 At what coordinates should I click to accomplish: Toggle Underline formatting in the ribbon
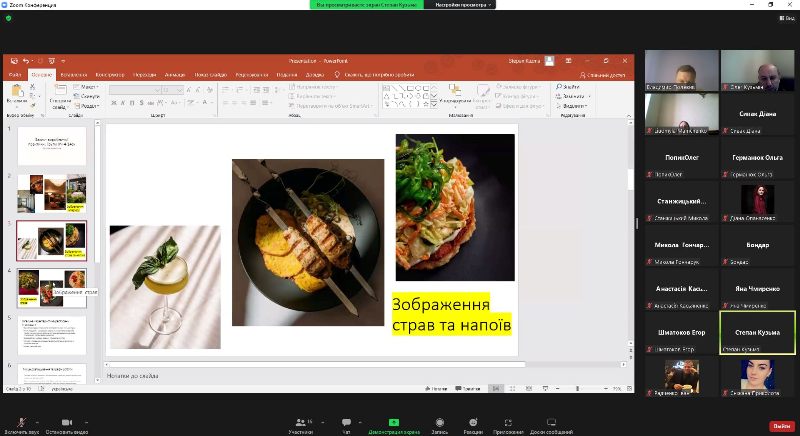point(132,102)
